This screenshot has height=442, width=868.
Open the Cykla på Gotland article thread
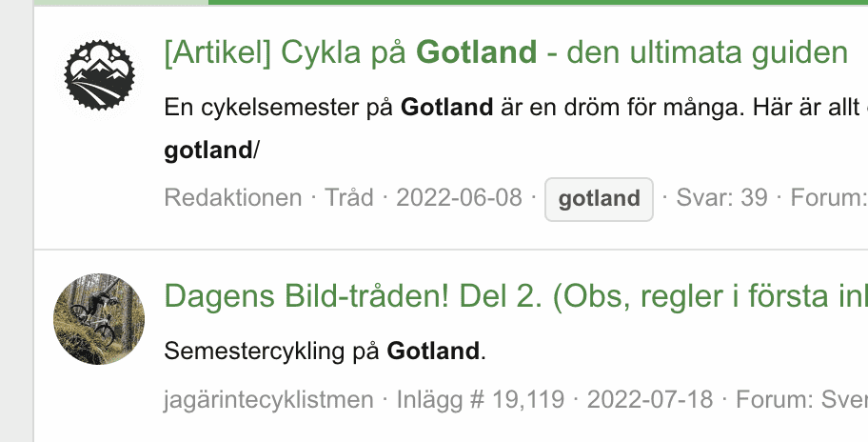(505, 52)
